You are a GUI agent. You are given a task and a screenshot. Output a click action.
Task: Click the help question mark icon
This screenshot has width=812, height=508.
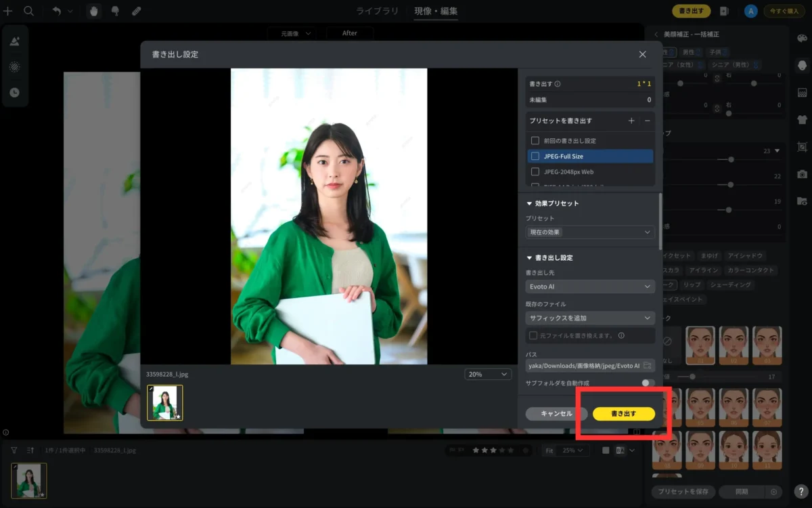pos(800,492)
